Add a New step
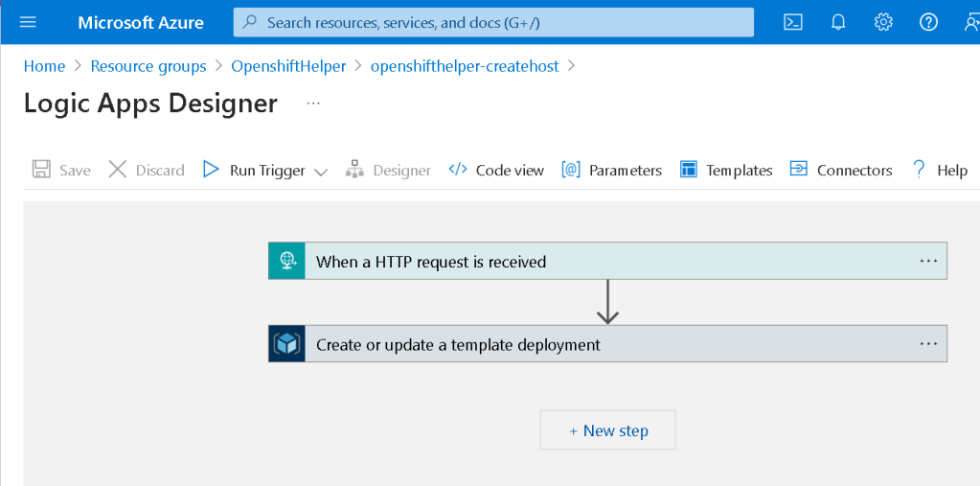The image size is (980, 486). (607, 429)
